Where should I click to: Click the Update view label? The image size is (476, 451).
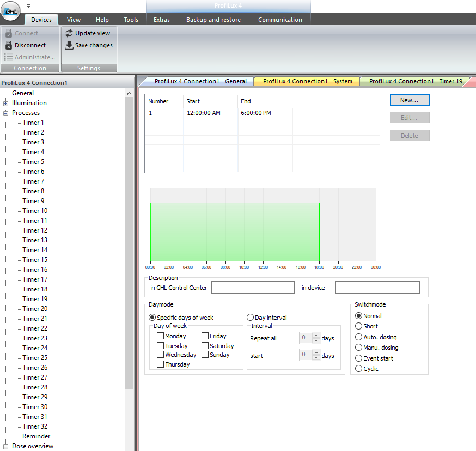(93, 33)
